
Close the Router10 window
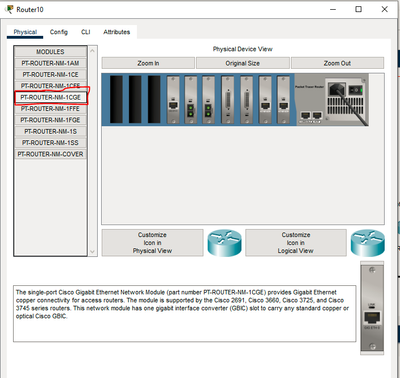pos(384,9)
